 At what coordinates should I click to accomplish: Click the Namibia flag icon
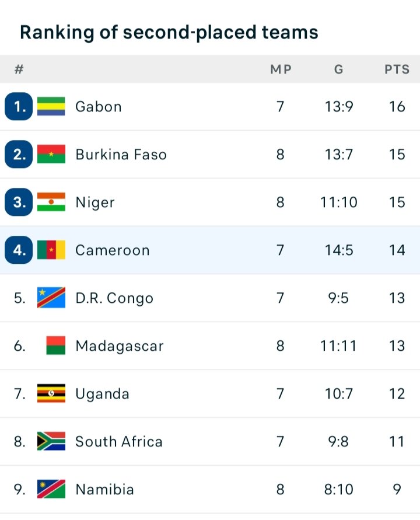[x=51, y=490]
